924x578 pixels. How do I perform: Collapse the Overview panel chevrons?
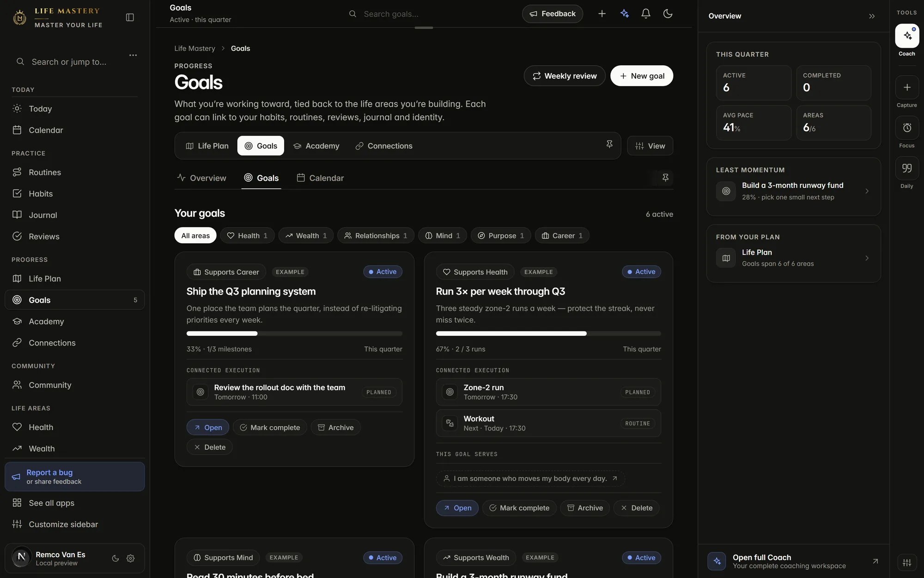[x=872, y=16]
